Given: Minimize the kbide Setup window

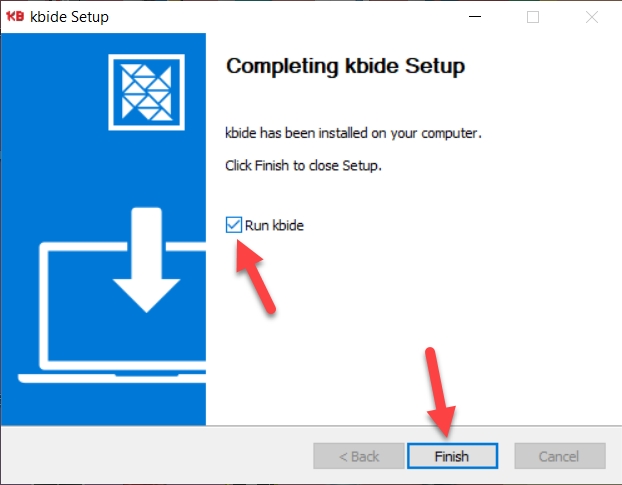Looking at the screenshot, I should pyautogui.click(x=477, y=17).
